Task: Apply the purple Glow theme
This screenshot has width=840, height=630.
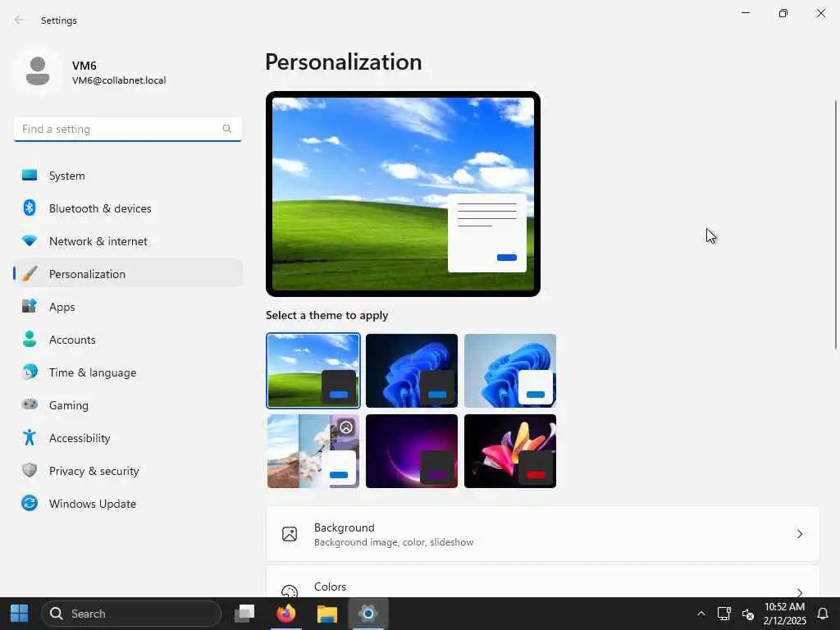Action: (x=412, y=451)
